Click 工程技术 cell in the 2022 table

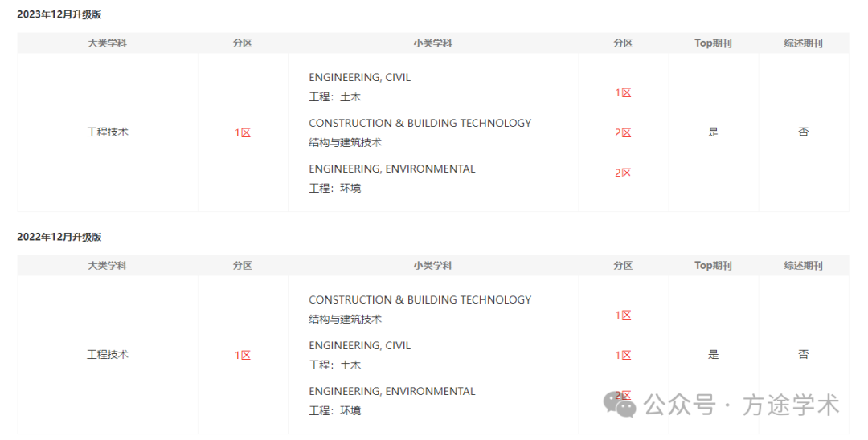(108, 354)
